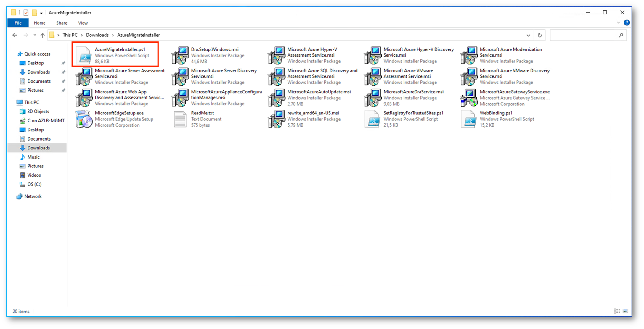Click the Help question mark icon

(x=627, y=23)
